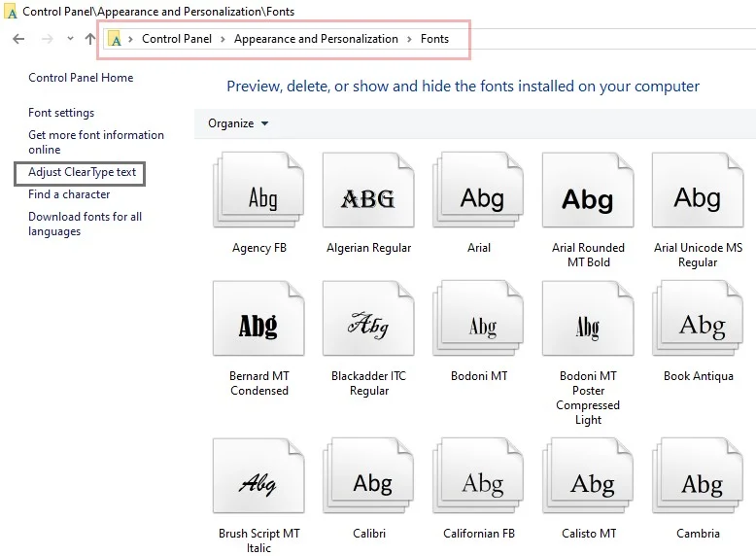Click the Fonts folder icon in address bar
Viewport: 756px width, 556px height.
[115, 39]
